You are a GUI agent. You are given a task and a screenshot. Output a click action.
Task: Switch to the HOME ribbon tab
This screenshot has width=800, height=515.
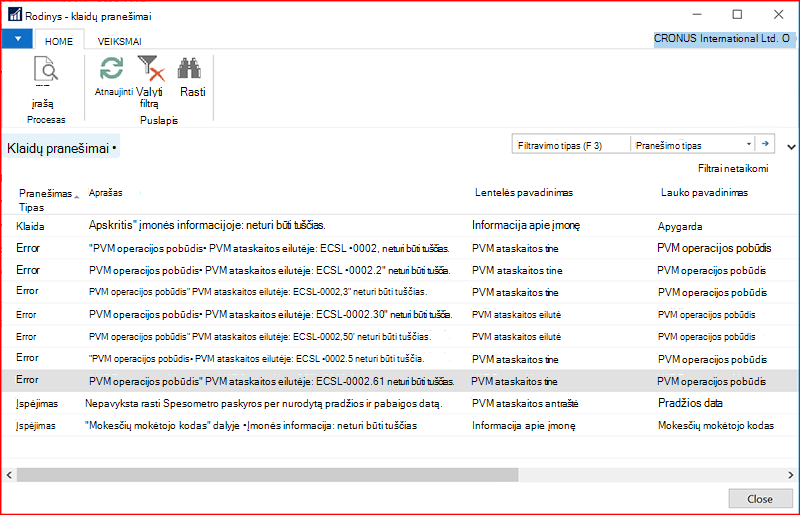click(59, 41)
